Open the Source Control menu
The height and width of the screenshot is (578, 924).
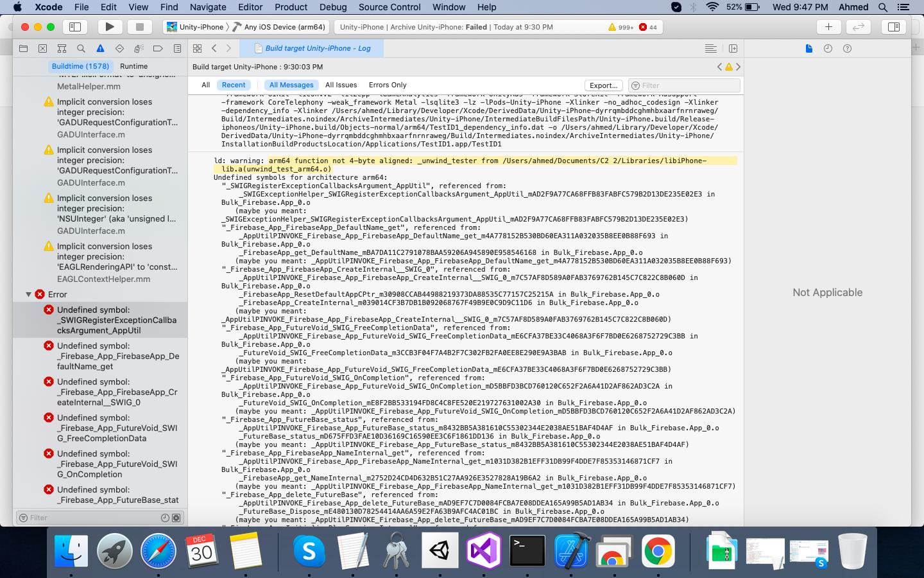coord(389,7)
